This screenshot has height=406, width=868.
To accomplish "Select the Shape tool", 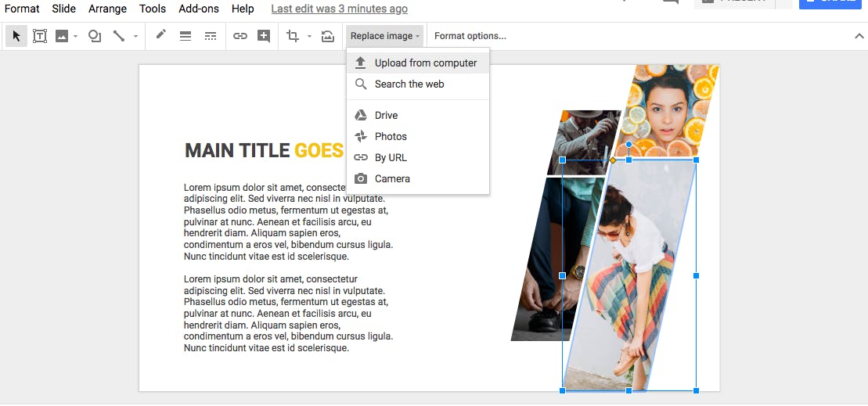I will point(95,36).
